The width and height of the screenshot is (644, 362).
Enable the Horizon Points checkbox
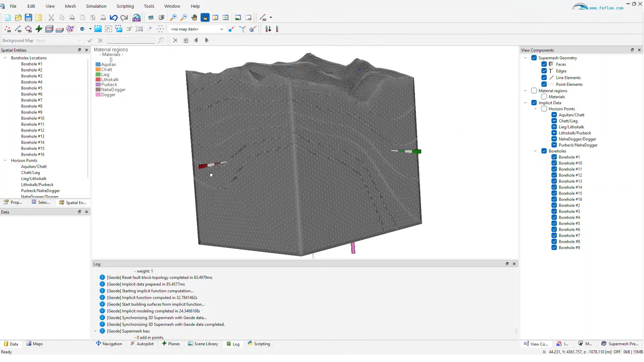click(544, 109)
